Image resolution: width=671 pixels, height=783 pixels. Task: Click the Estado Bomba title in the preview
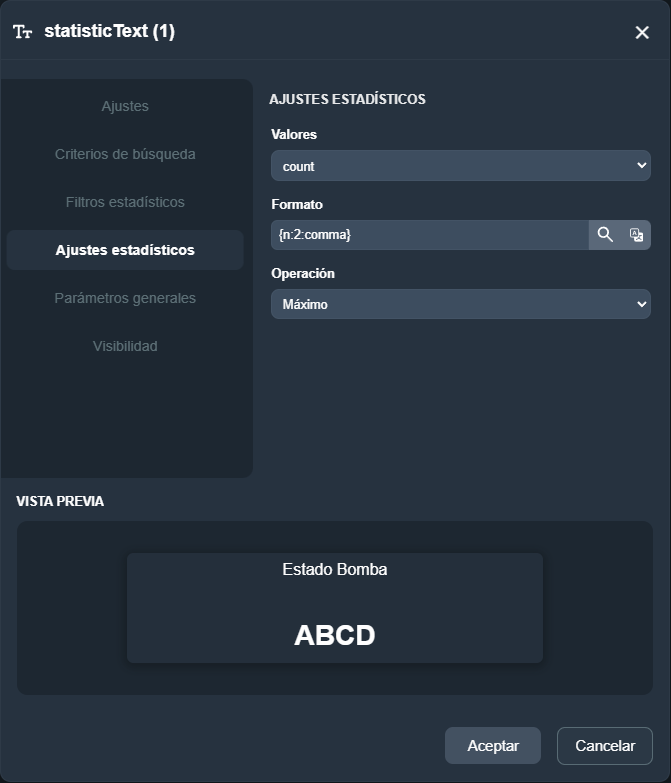(335, 570)
